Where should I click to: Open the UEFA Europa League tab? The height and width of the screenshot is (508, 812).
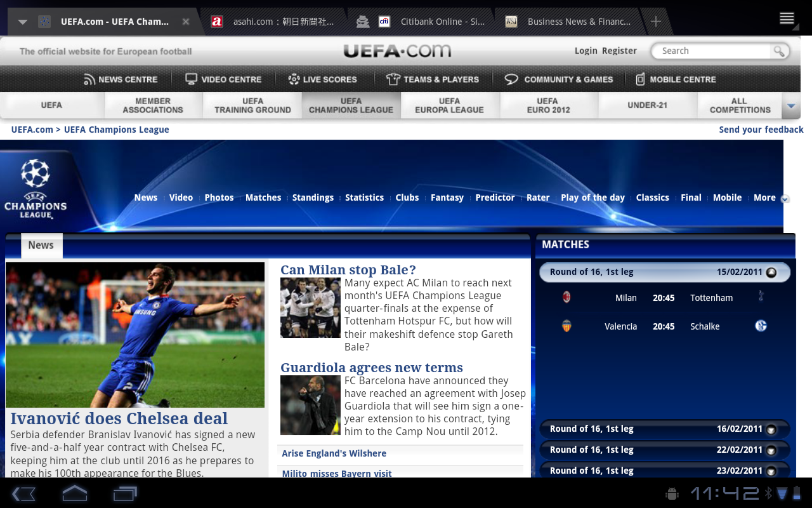(449, 105)
